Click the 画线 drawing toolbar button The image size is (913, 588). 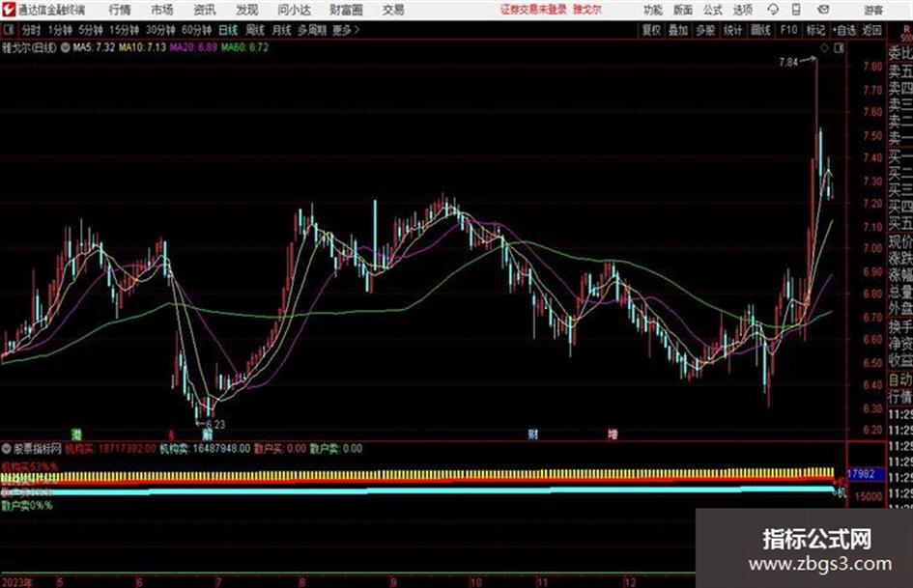point(760,30)
